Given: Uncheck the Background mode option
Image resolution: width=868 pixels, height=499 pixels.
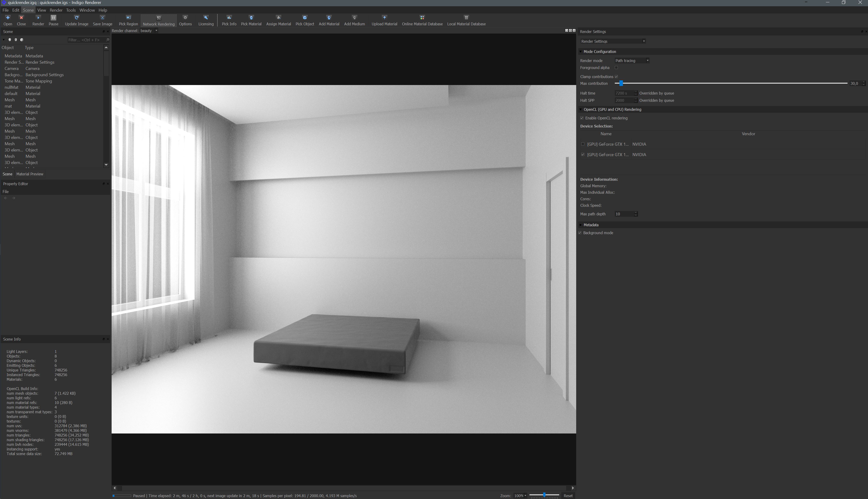Looking at the screenshot, I should point(580,233).
